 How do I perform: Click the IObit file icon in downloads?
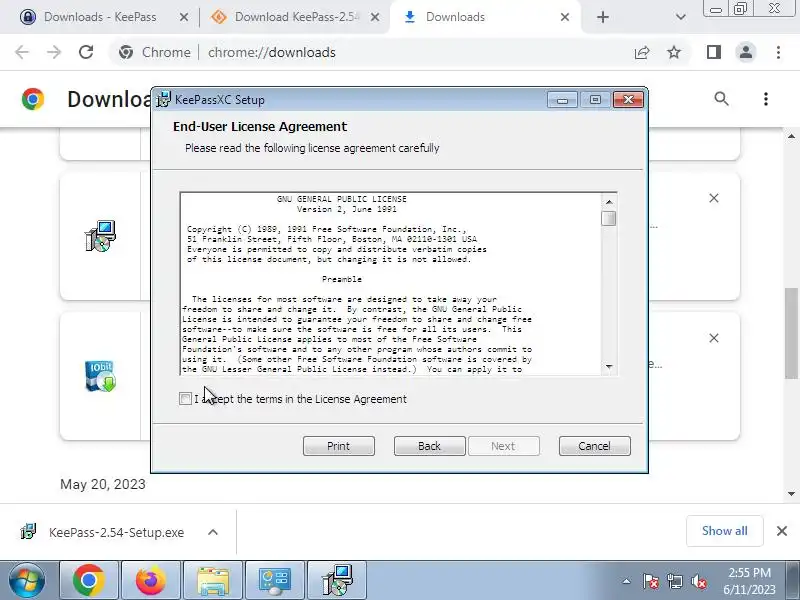(x=101, y=376)
